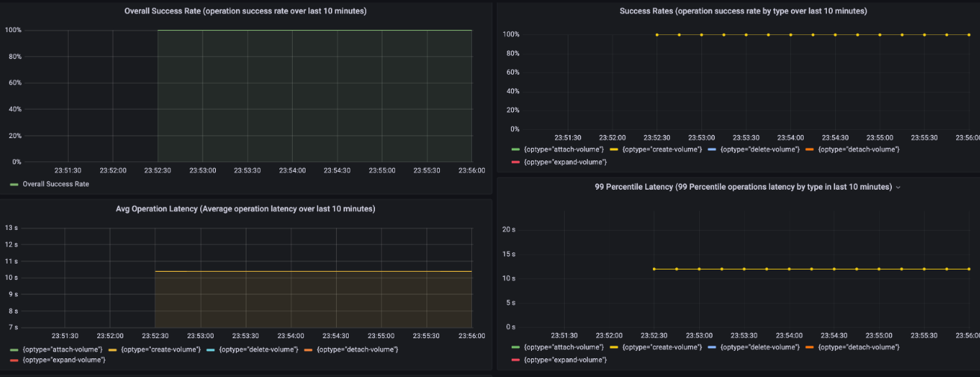Open the Overall Success Rate panel title menu

point(244,11)
